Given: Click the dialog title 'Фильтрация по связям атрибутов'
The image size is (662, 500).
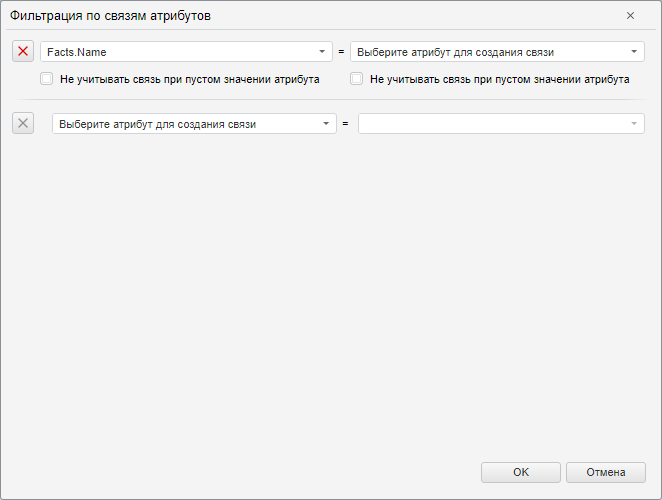Looking at the screenshot, I should (x=110, y=16).
